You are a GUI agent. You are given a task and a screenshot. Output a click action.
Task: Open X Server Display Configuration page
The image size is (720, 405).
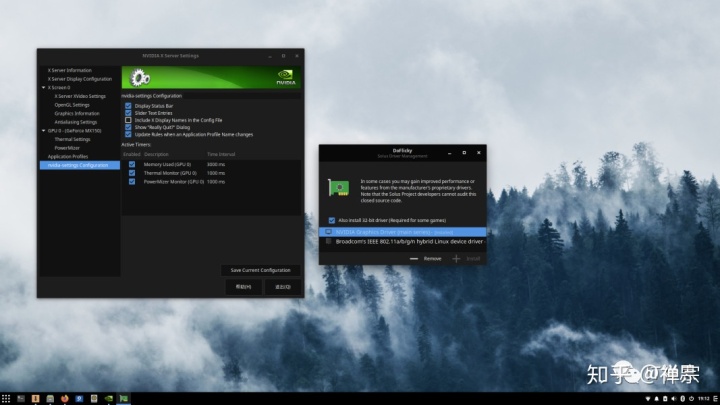click(80, 79)
